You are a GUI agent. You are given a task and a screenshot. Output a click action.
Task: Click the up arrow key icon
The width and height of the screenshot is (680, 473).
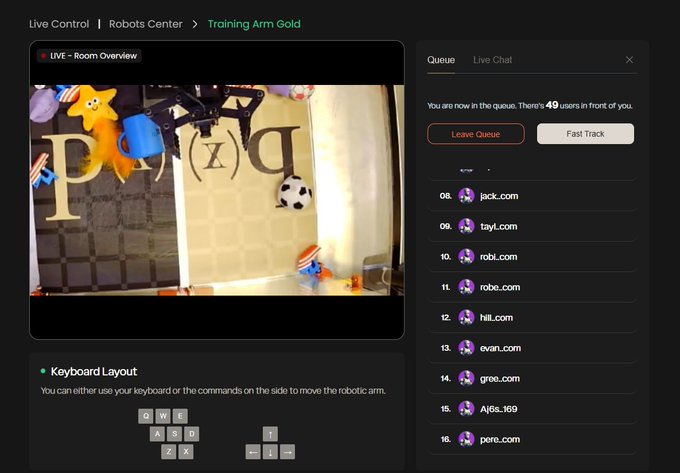[270, 434]
